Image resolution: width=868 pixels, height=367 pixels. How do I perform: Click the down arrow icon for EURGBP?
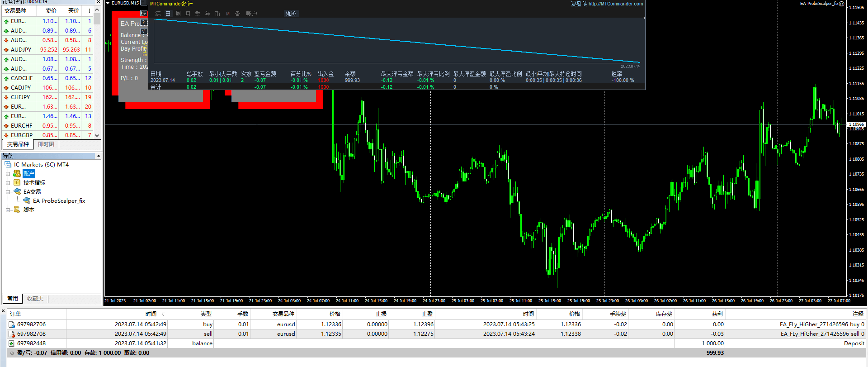[x=6, y=135]
